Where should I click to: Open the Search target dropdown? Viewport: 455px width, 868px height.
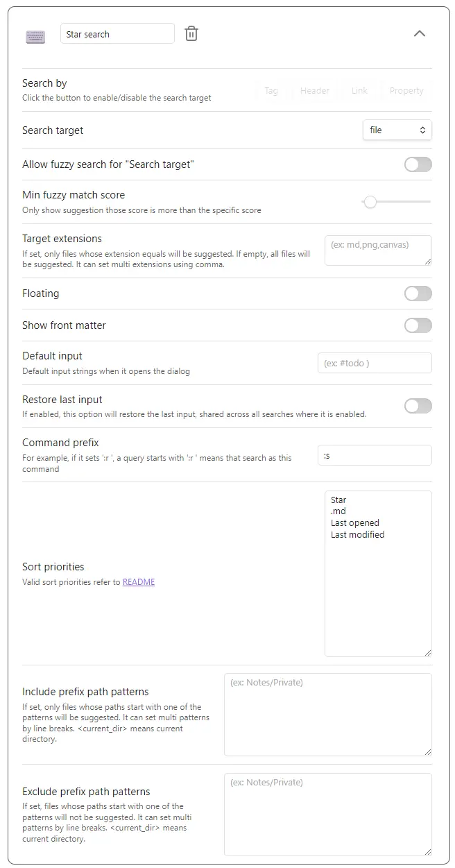[397, 130]
